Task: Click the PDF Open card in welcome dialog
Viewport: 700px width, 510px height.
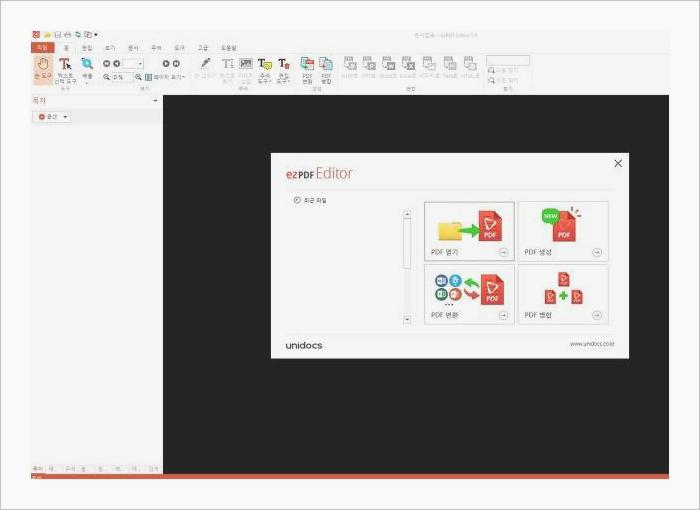Action: [x=469, y=231]
